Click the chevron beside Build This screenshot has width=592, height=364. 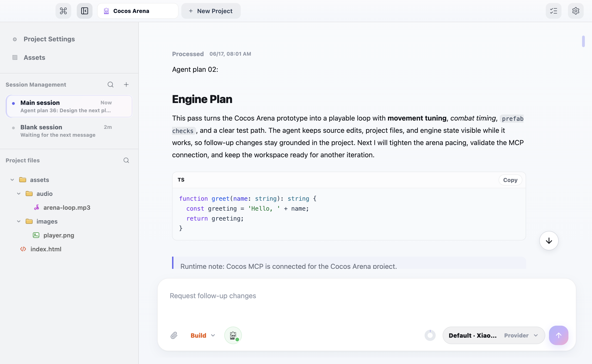click(x=213, y=335)
